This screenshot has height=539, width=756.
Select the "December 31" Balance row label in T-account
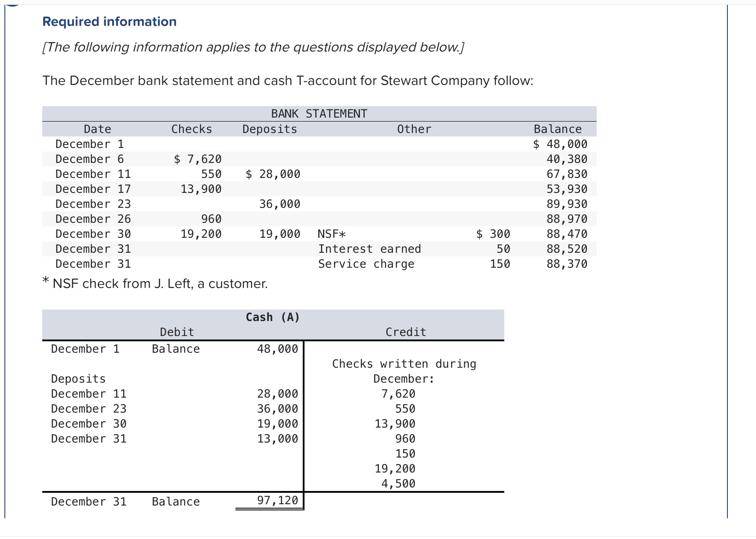[x=89, y=502]
